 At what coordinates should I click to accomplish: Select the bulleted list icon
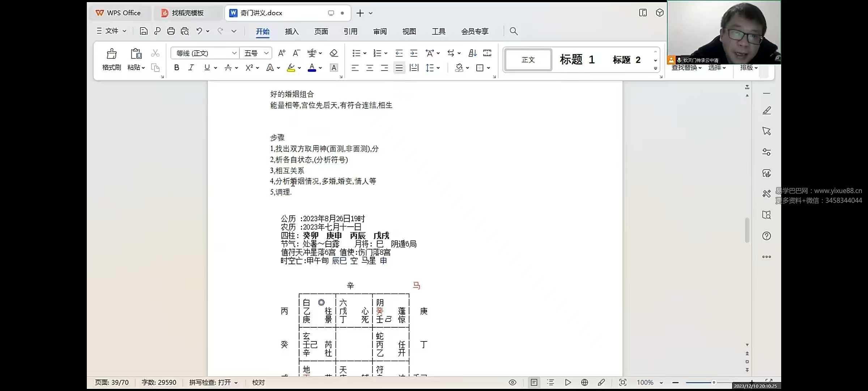point(356,53)
